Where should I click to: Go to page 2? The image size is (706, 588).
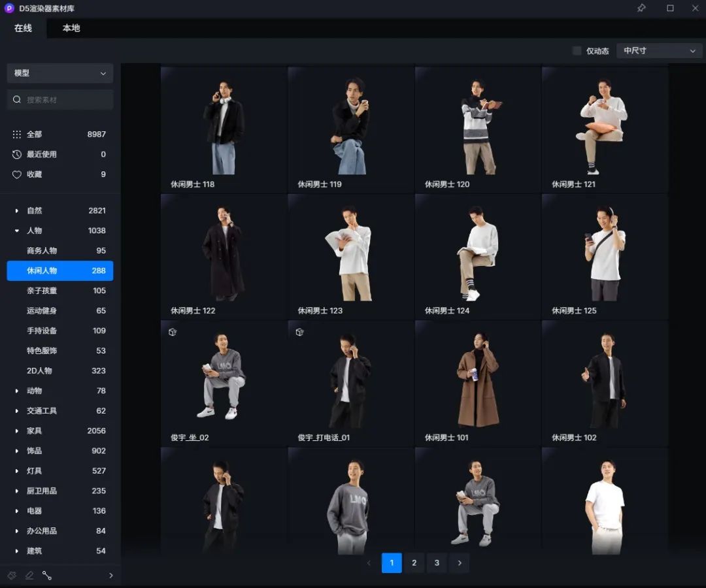tap(414, 563)
